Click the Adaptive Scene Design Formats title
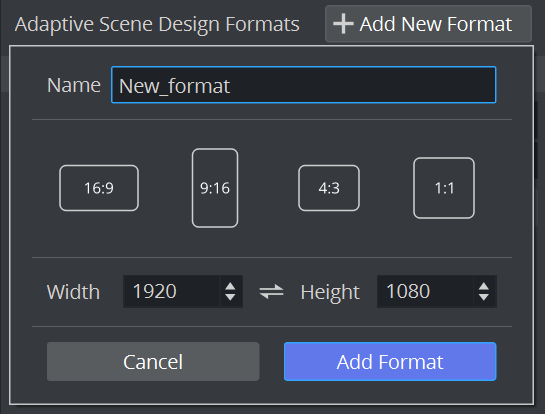 pos(157,24)
